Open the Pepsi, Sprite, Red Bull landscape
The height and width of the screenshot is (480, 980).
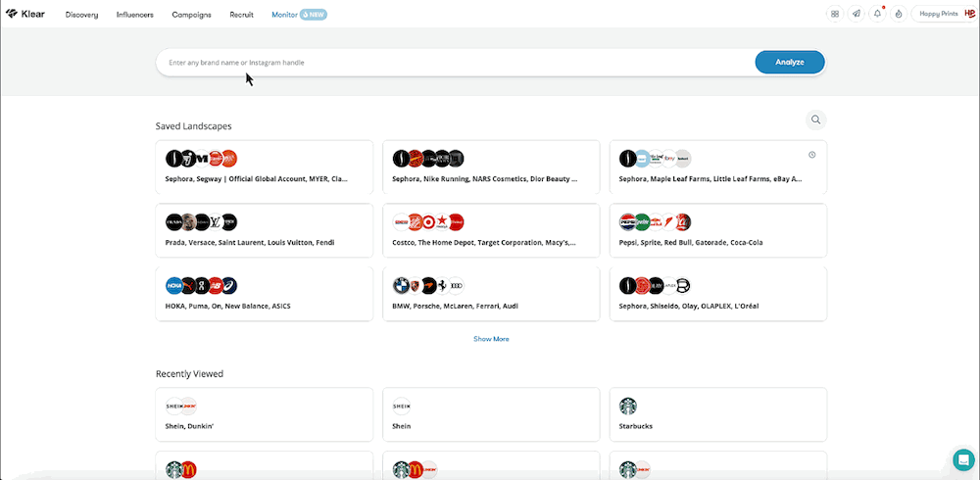[718, 230]
